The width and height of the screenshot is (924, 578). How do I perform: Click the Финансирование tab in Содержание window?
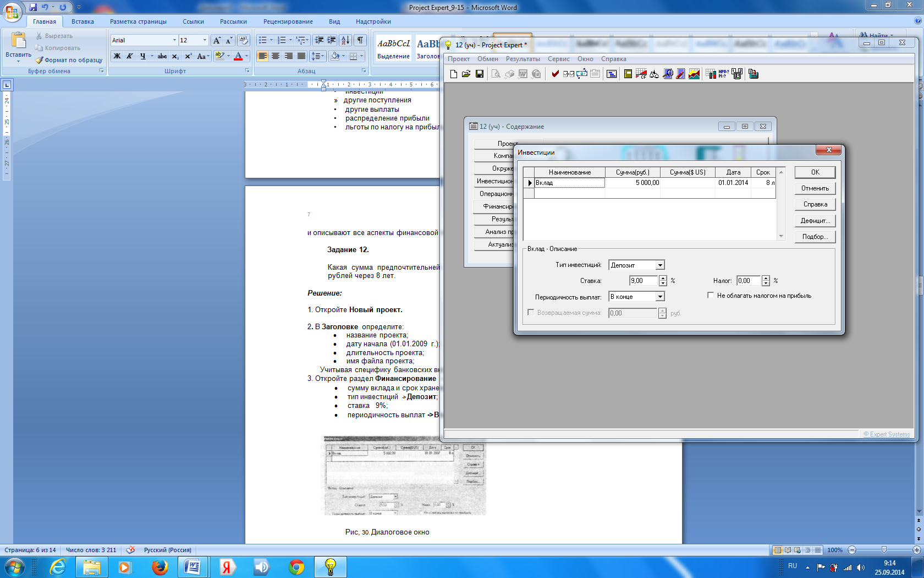pos(494,206)
